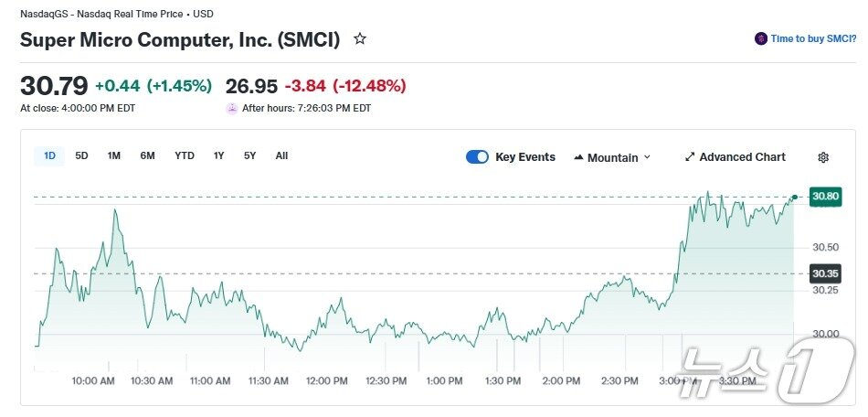Image resolution: width=868 pixels, height=417 pixels.
Task: Show the All time range
Action: click(281, 155)
